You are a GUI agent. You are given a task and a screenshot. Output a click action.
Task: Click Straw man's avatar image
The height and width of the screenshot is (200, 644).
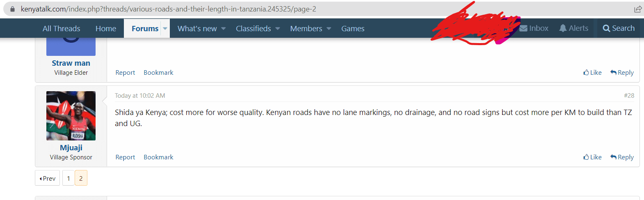71,47
